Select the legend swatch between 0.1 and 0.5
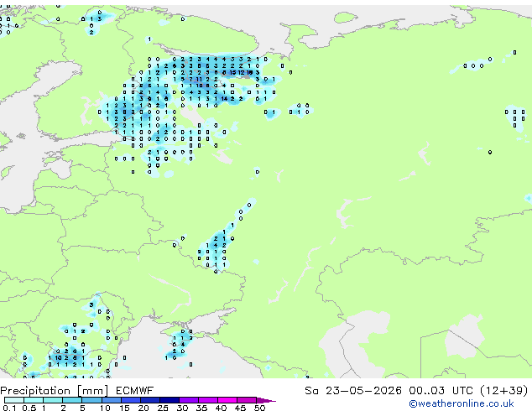This screenshot has width=532, height=411. 14,400
